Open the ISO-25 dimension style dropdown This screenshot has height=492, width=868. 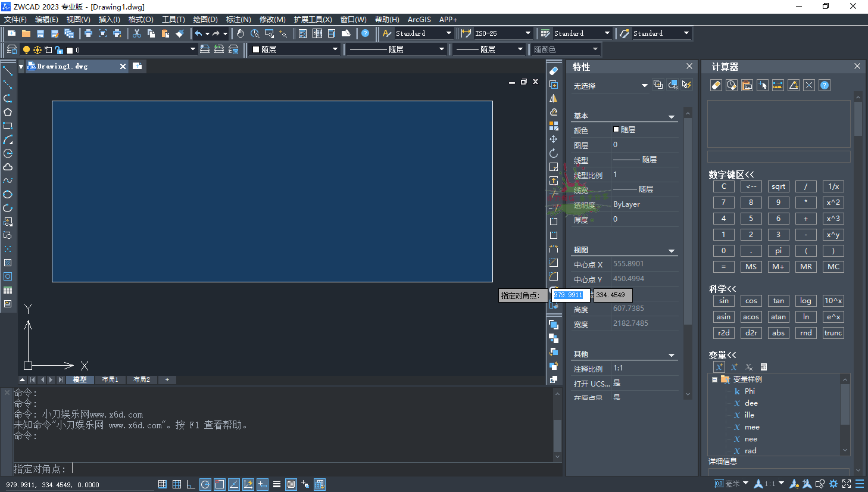pos(527,33)
